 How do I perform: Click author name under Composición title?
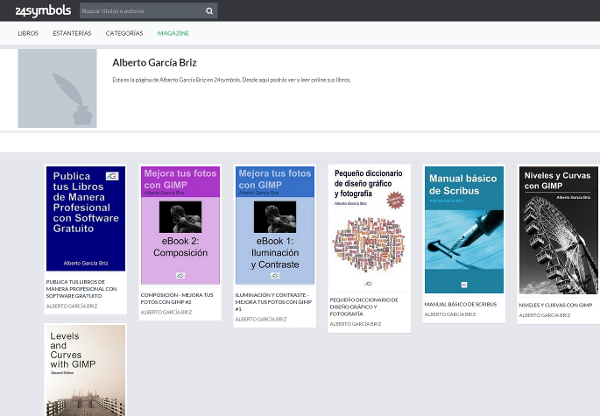pyautogui.click(x=166, y=312)
